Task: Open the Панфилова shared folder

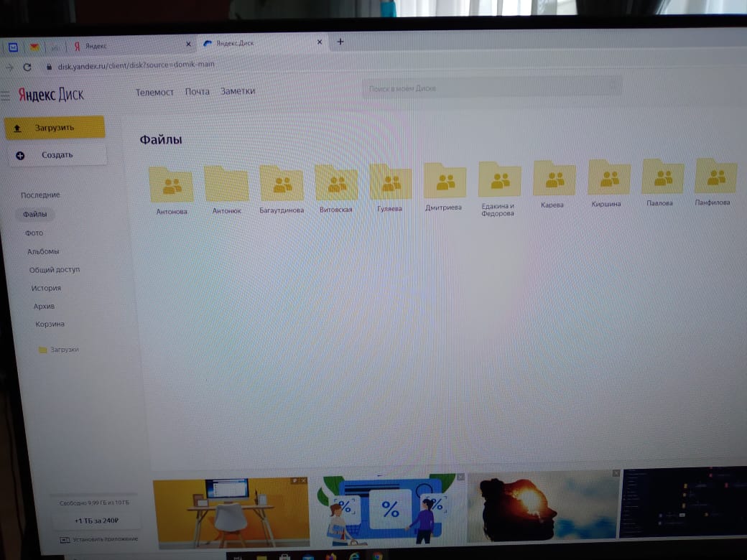Action: 715,177
